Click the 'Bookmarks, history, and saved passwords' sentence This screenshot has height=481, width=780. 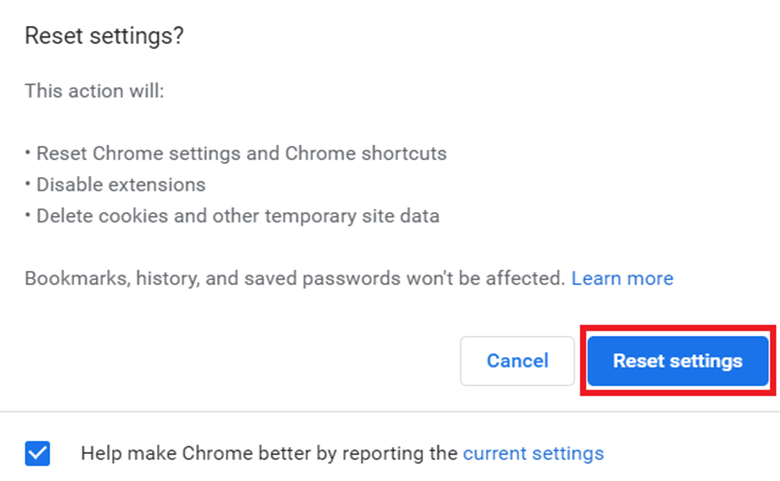(x=295, y=278)
